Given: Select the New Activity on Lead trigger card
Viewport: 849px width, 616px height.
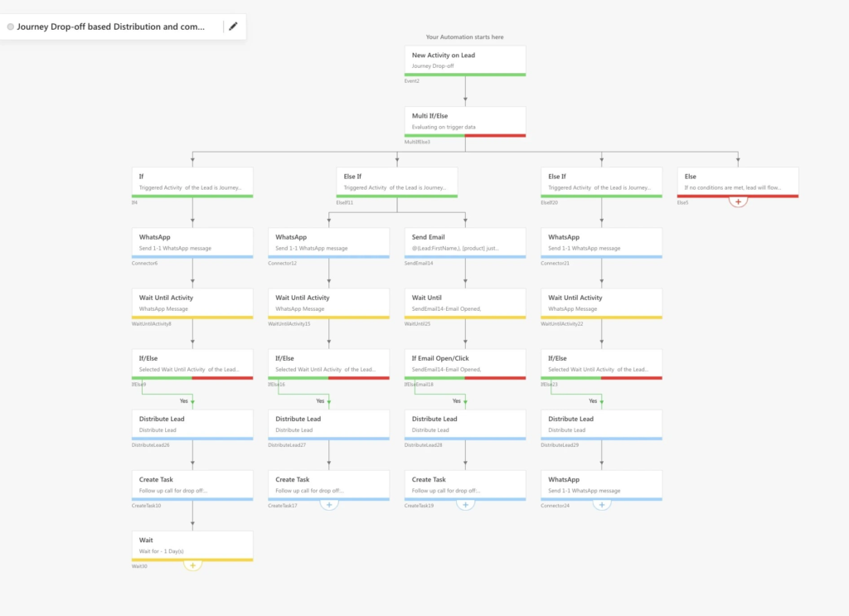Looking at the screenshot, I should point(465,60).
